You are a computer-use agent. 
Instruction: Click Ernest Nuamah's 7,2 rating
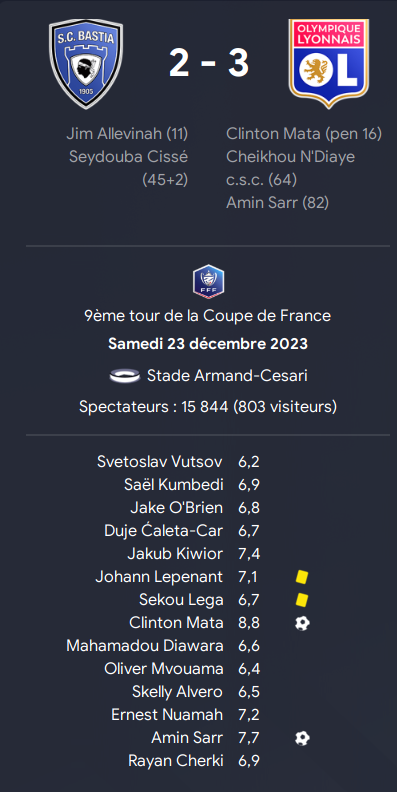point(249,715)
